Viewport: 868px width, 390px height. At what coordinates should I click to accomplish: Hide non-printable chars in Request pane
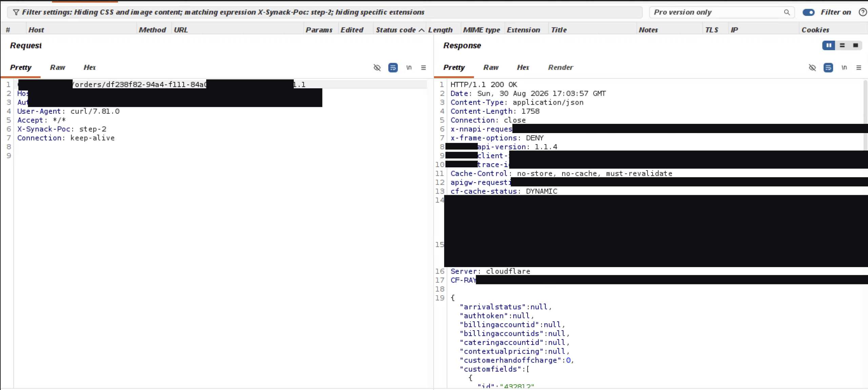click(377, 68)
